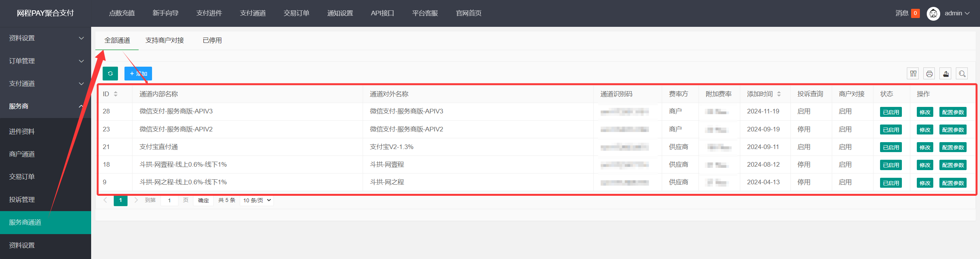Toggle 已启用 status for channel ID 28
This screenshot has height=259, width=980.
click(890, 112)
